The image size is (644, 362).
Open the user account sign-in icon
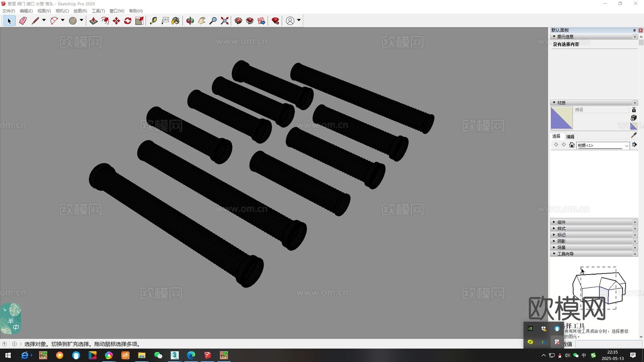(290, 21)
